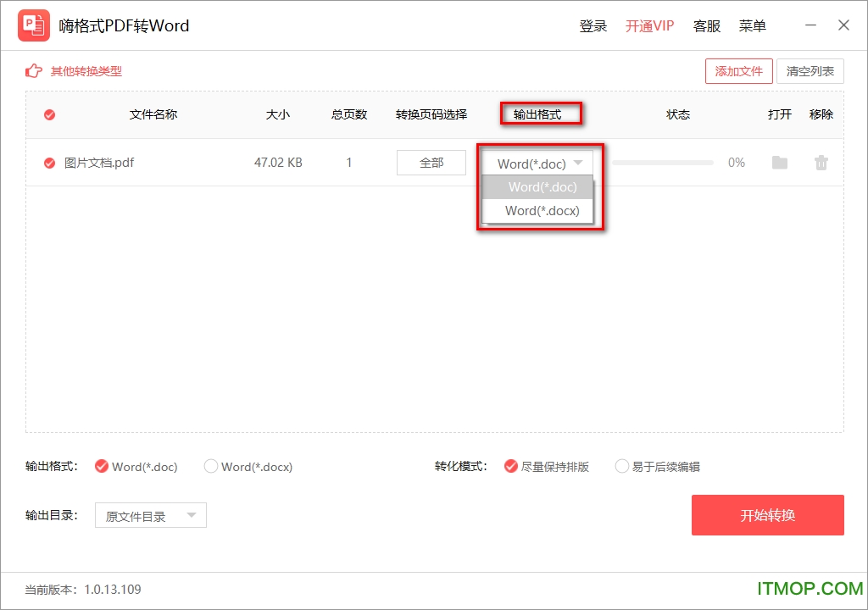
Task: Click the trash icon to remove 图片文档.pdf
Action: pos(821,163)
